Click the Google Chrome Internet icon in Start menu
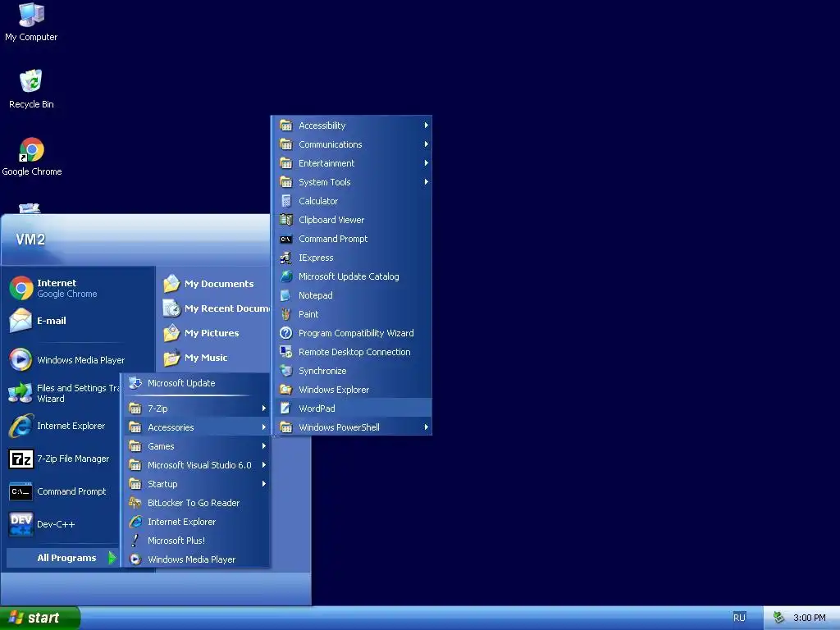 coord(21,288)
